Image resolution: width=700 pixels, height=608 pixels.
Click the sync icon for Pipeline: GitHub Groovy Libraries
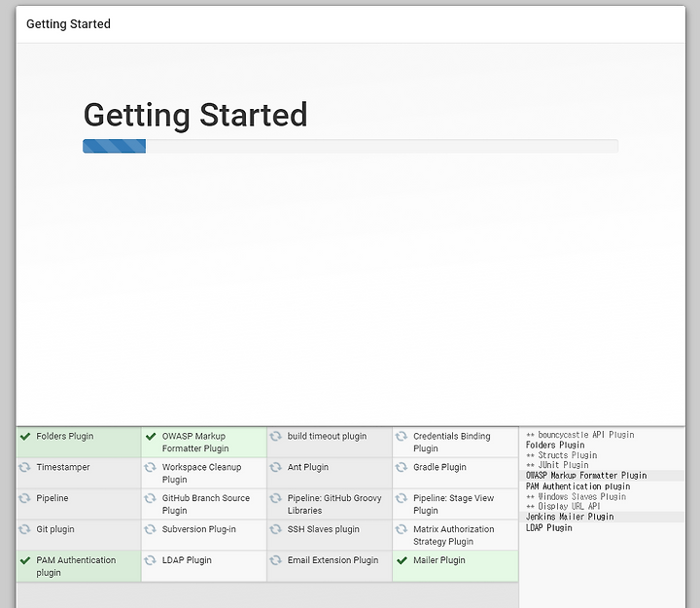coord(276,498)
